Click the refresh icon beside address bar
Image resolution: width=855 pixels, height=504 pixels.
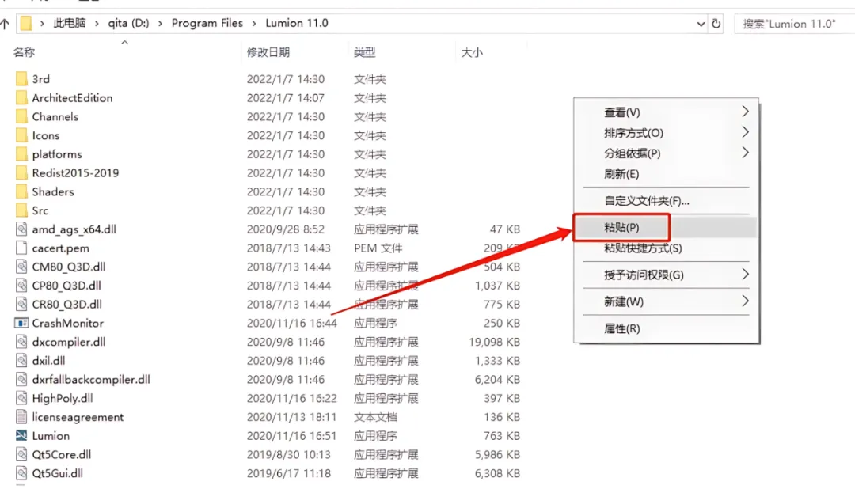tap(716, 24)
